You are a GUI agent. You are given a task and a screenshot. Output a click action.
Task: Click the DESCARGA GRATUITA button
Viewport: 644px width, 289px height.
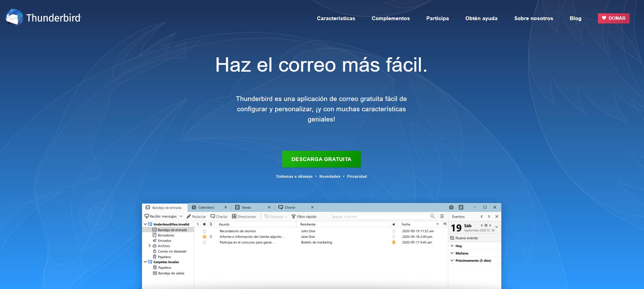(321, 159)
